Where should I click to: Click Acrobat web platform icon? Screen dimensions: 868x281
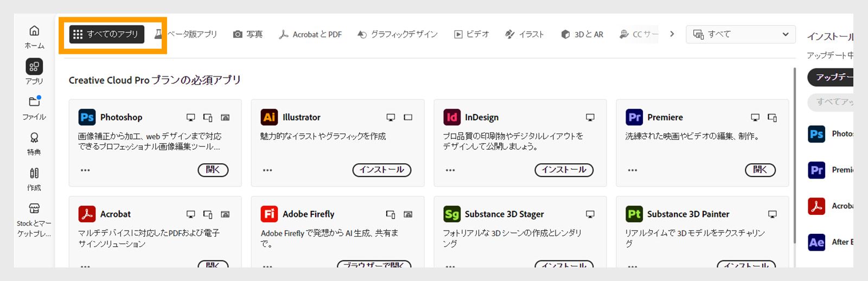[x=225, y=214]
